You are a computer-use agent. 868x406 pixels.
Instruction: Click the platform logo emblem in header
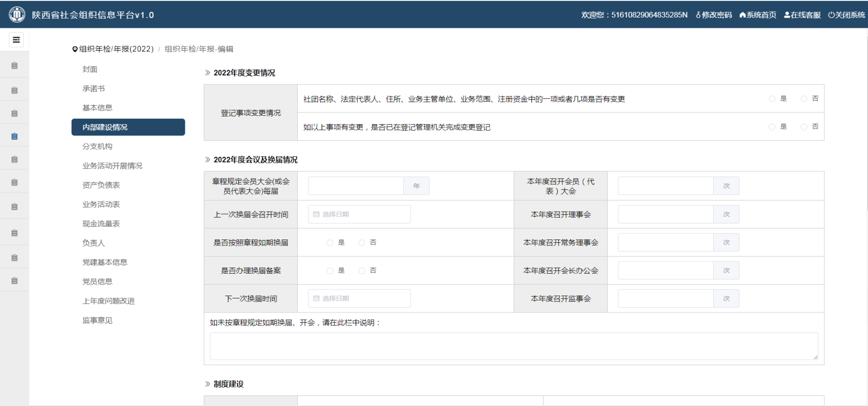[x=17, y=15]
